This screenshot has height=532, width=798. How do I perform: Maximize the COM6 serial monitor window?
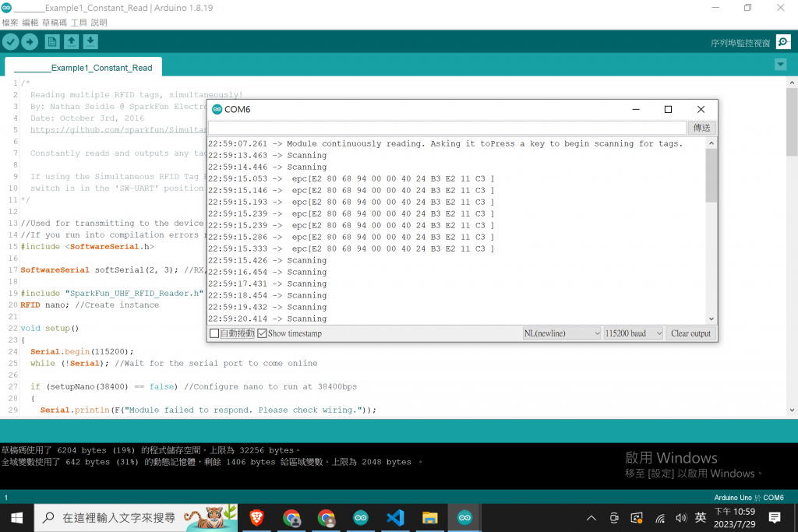[668, 109]
